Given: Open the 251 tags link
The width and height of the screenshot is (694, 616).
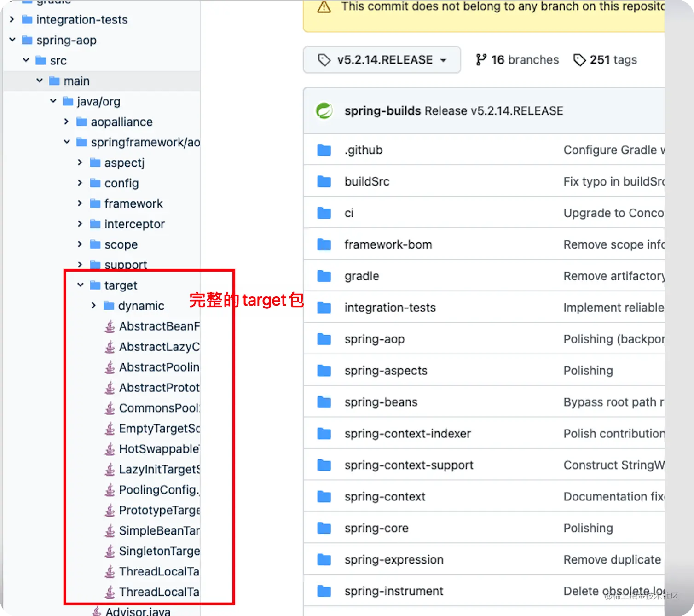Looking at the screenshot, I should tap(605, 60).
